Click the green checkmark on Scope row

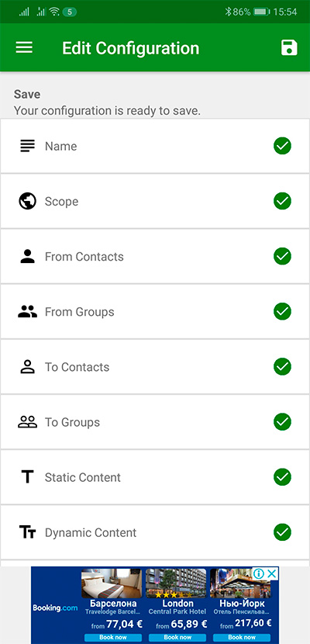click(282, 201)
